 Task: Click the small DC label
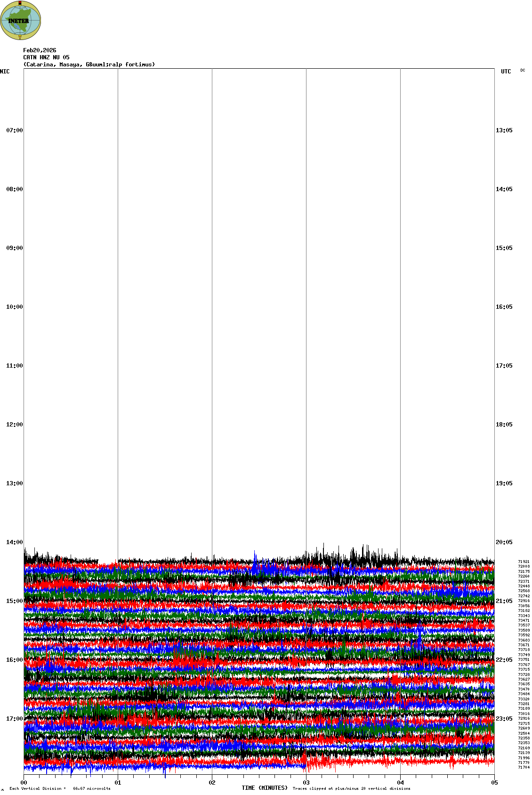tap(523, 70)
